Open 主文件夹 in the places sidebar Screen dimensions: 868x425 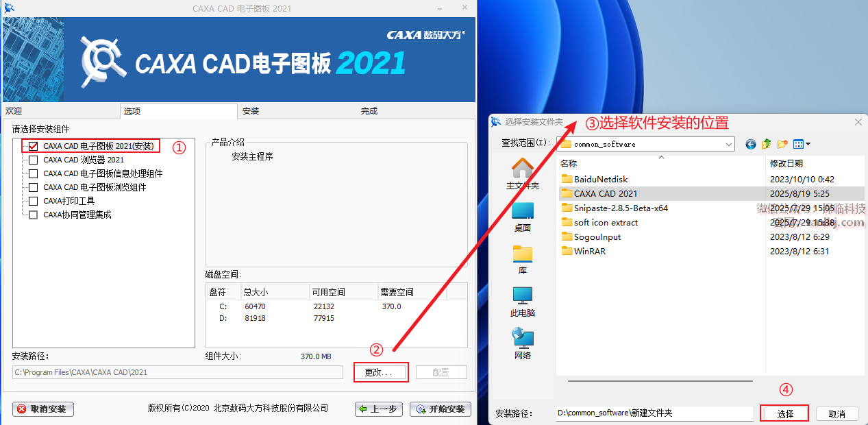pyautogui.click(x=523, y=174)
